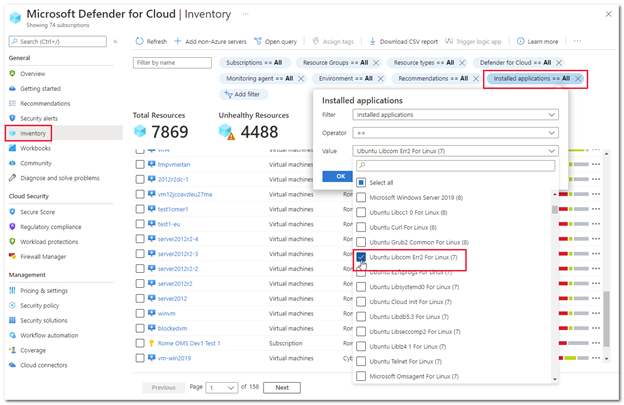The width and height of the screenshot is (624, 405).
Task: Select the tmpvmeitan row checkbox
Action: click(x=140, y=164)
